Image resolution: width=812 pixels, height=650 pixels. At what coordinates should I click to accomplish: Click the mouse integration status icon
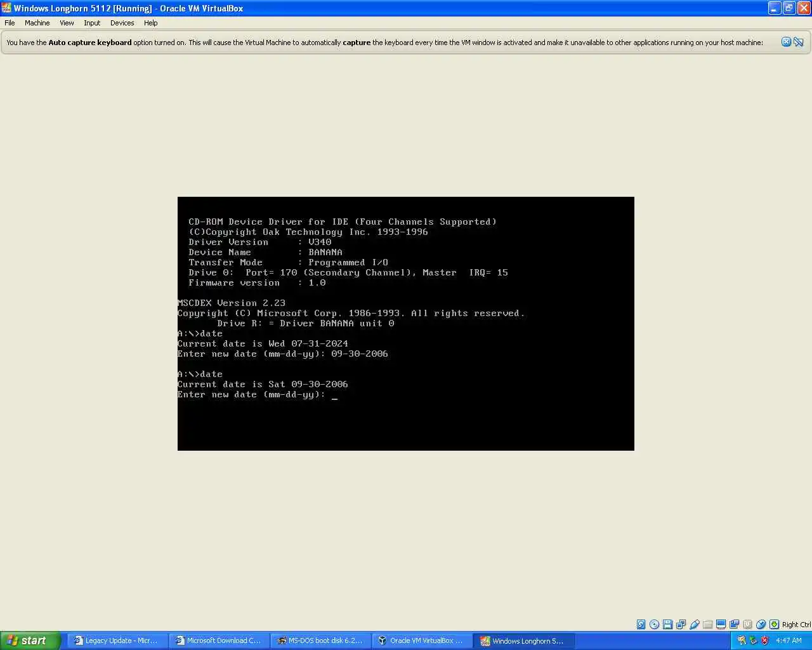tap(761, 625)
